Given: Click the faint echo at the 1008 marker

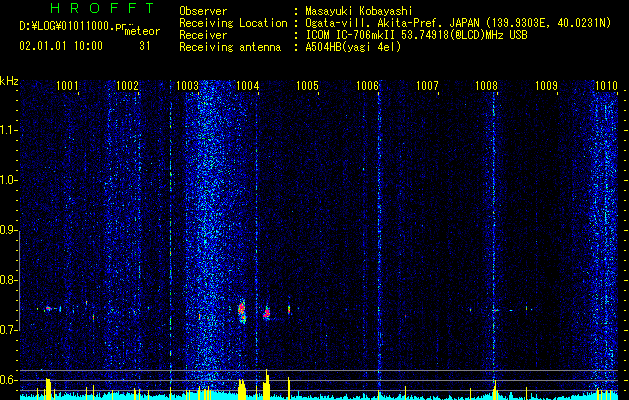Looking at the screenshot, I should point(496,310).
